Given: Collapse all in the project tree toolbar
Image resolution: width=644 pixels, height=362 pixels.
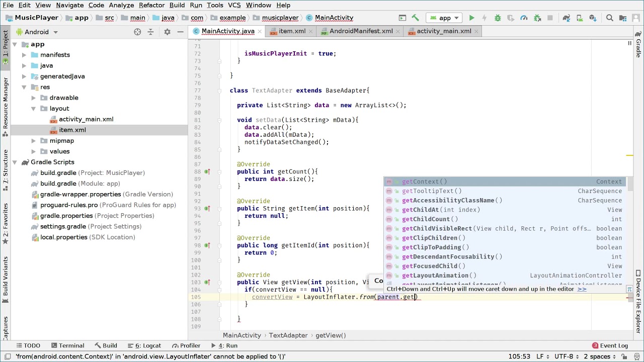Looking at the screenshot, I should [x=150, y=32].
